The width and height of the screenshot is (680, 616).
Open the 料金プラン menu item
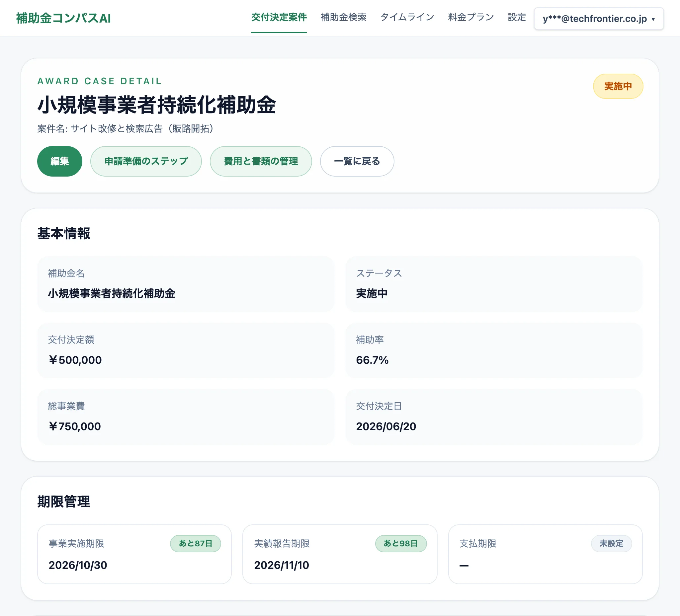click(471, 17)
